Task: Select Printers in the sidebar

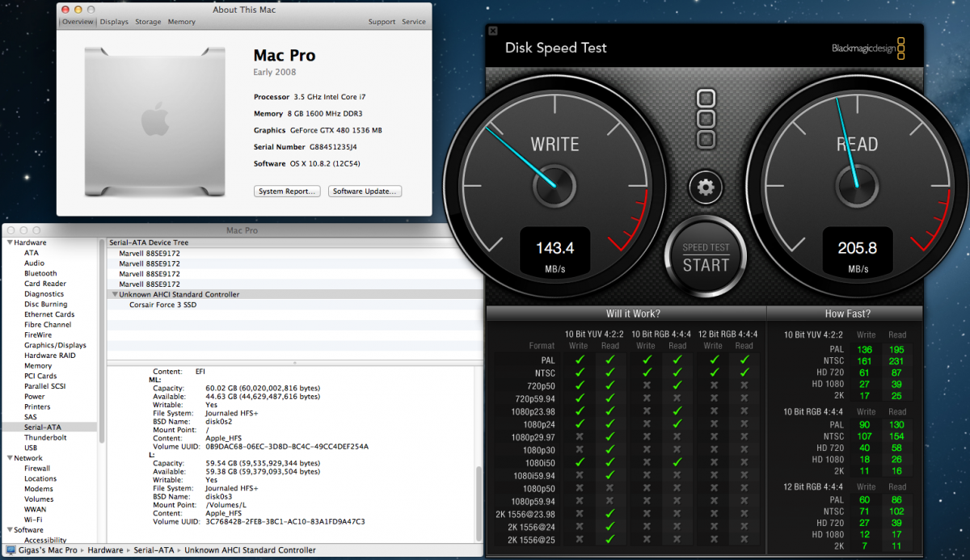Action: [37, 406]
